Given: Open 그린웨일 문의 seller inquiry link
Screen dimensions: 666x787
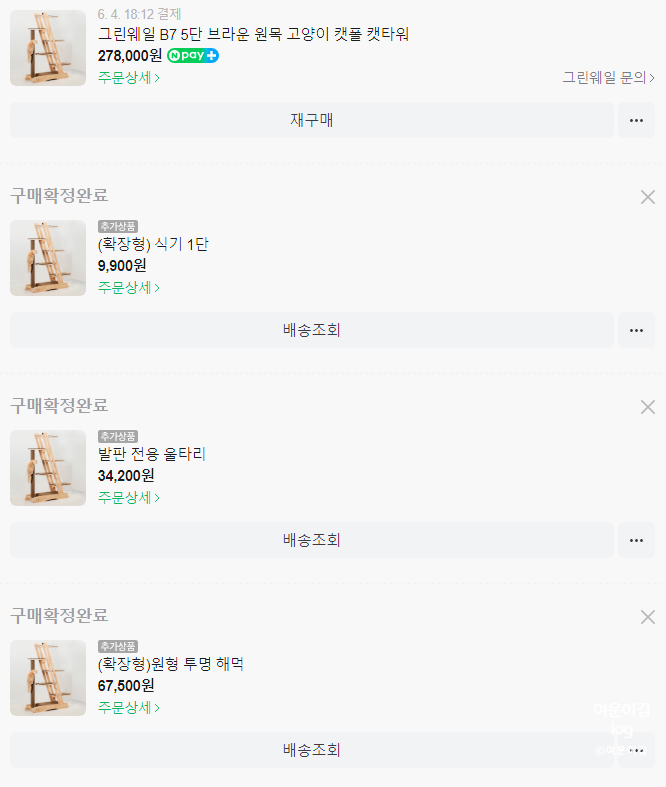Looking at the screenshot, I should (608, 77).
